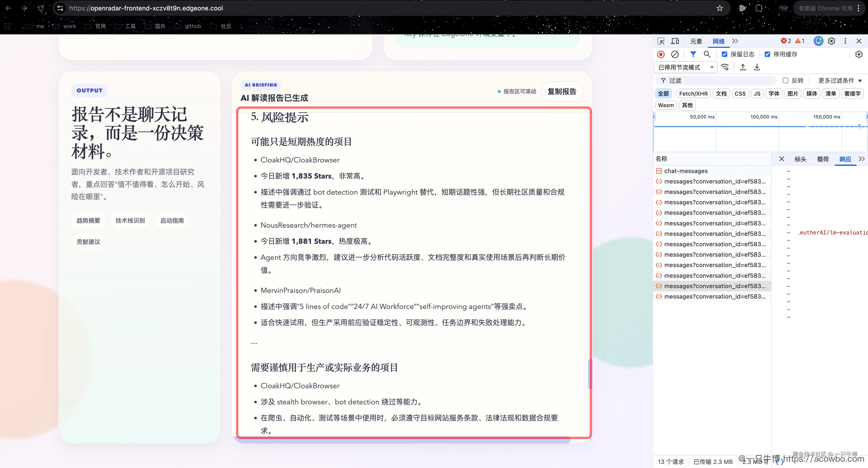Select the 全部 request type filter

click(x=664, y=94)
